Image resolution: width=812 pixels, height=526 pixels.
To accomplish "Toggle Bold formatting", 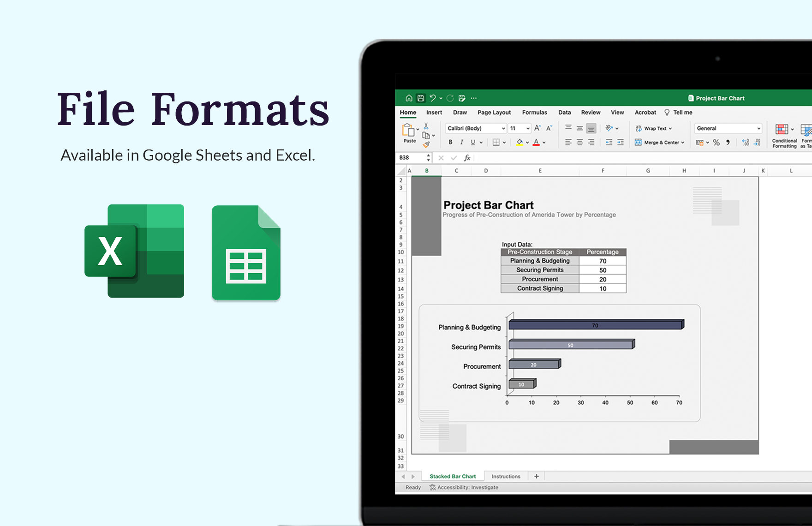I will pos(450,142).
